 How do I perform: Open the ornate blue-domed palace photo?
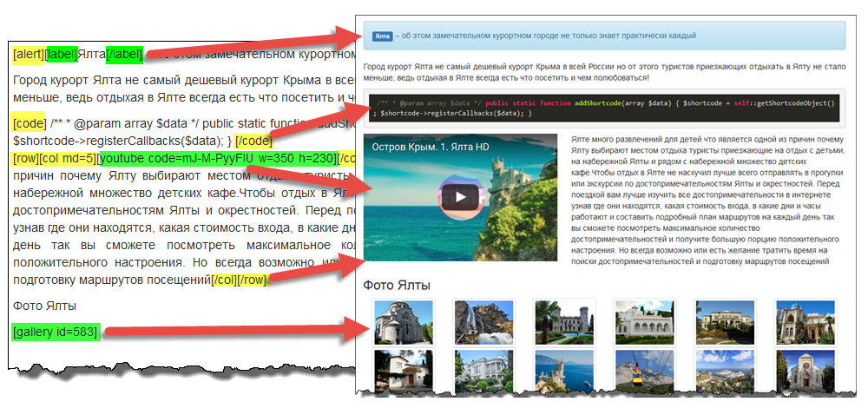(806, 323)
